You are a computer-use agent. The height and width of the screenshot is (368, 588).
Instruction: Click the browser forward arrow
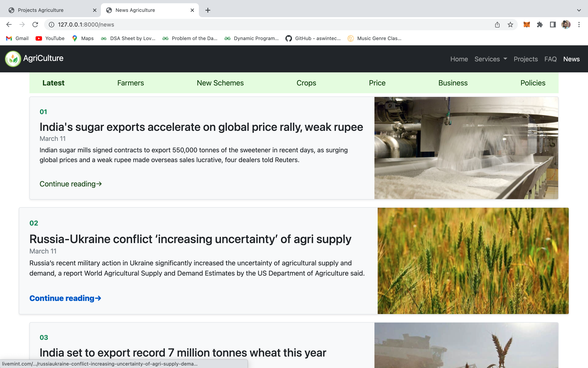(22, 25)
